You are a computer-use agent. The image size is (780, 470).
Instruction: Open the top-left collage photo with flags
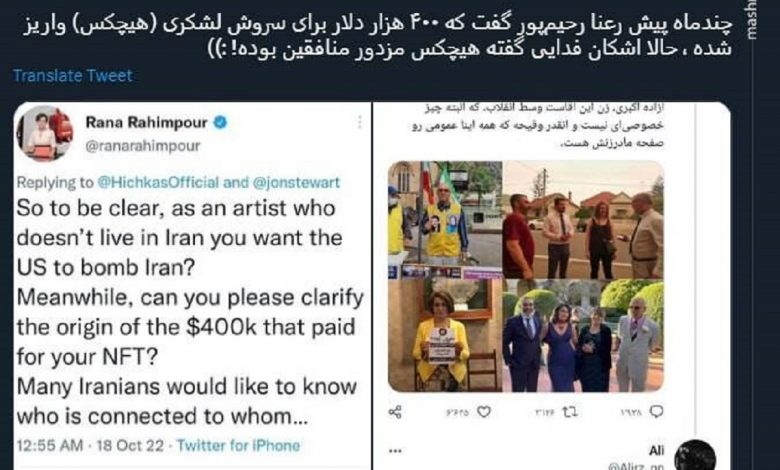coord(445,219)
